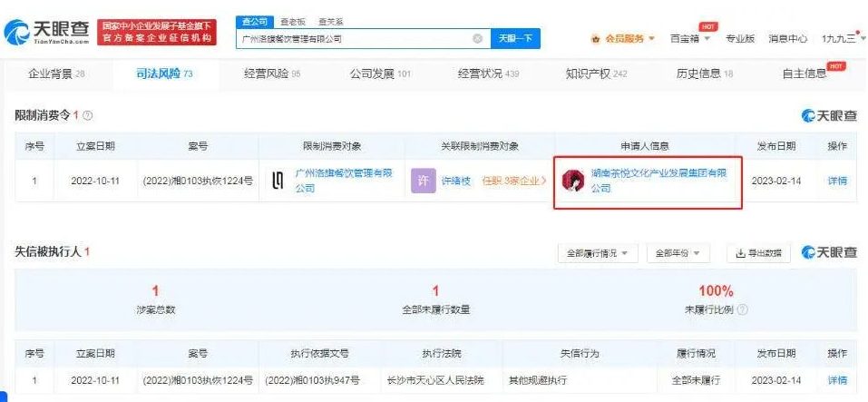Click the 会员服务 crown icon
Image resolution: width=868 pixels, height=402 pixels.
click(596, 39)
